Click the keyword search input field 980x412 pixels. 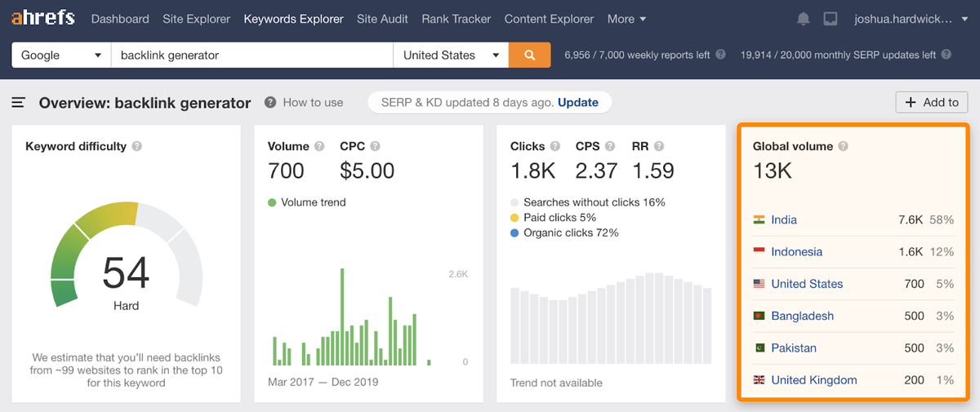[252, 55]
